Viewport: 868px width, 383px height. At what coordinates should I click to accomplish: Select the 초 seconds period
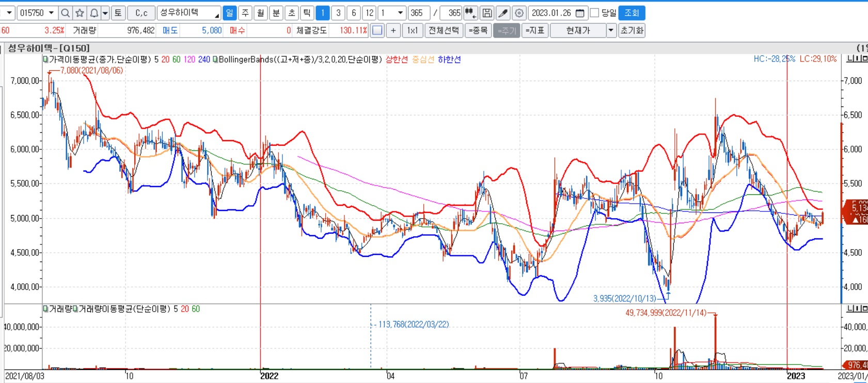click(292, 13)
